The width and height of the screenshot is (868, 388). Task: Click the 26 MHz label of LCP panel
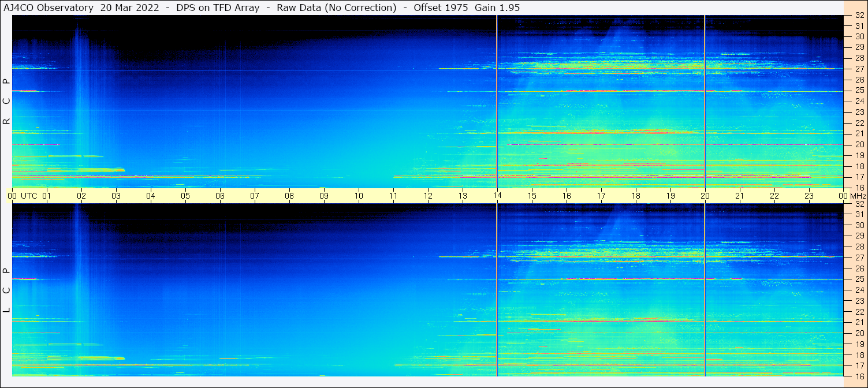859,268
